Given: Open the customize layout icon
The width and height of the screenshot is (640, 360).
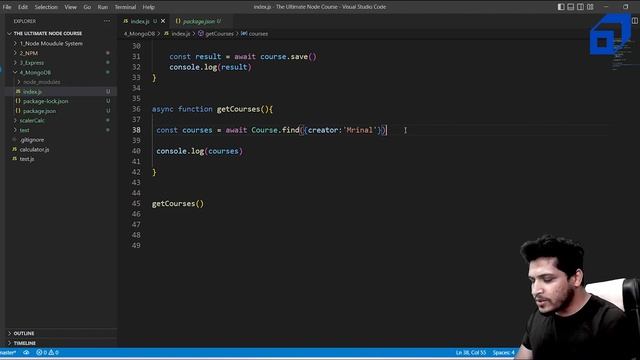Looking at the screenshot, I should [590, 7].
